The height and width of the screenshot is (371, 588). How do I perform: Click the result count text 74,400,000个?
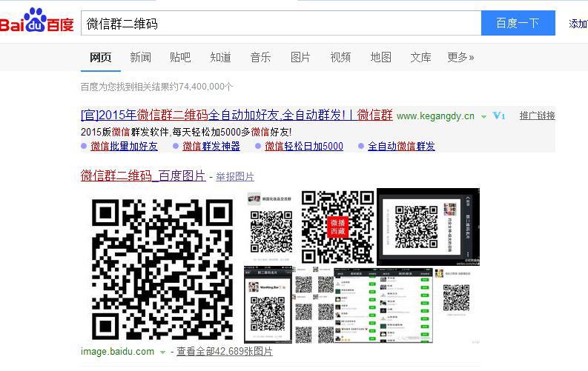(206, 87)
